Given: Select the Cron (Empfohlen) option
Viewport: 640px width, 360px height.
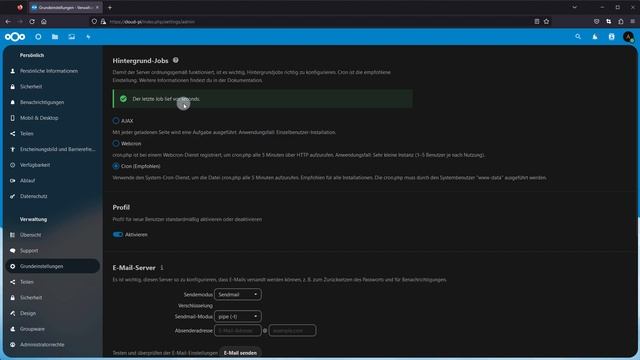Looking at the screenshot, I should click(116, 166).
